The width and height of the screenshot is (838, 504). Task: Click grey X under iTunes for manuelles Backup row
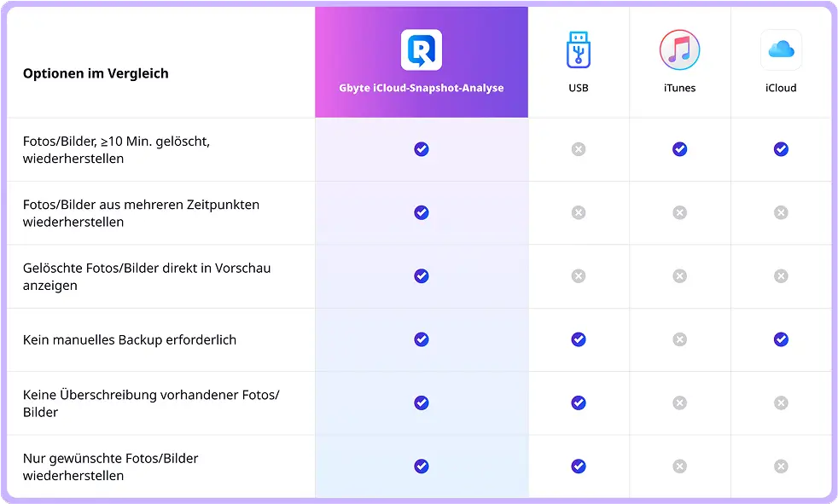tap(679, 339)
